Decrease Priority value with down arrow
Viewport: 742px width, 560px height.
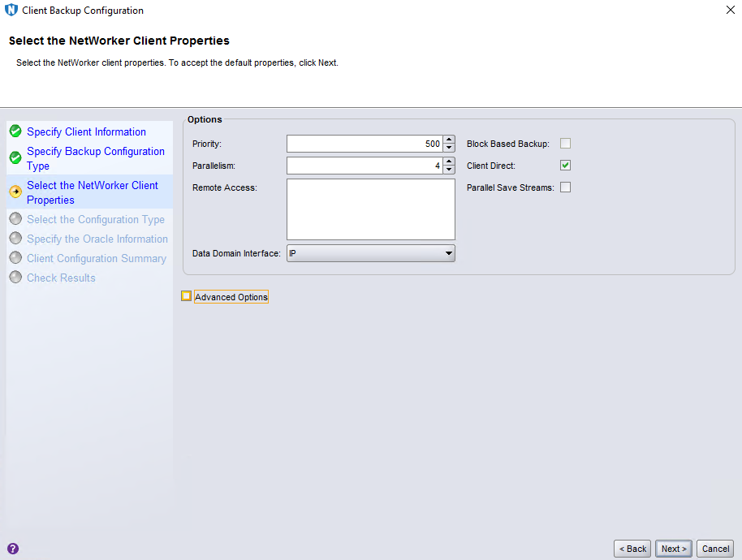point(449,148)
